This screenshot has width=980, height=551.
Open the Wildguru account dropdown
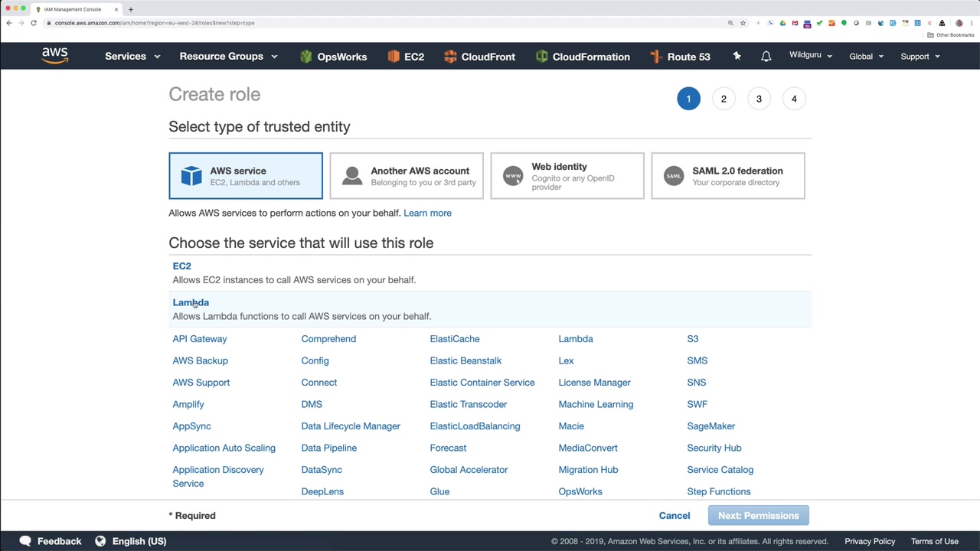click(x=810, y=56)
